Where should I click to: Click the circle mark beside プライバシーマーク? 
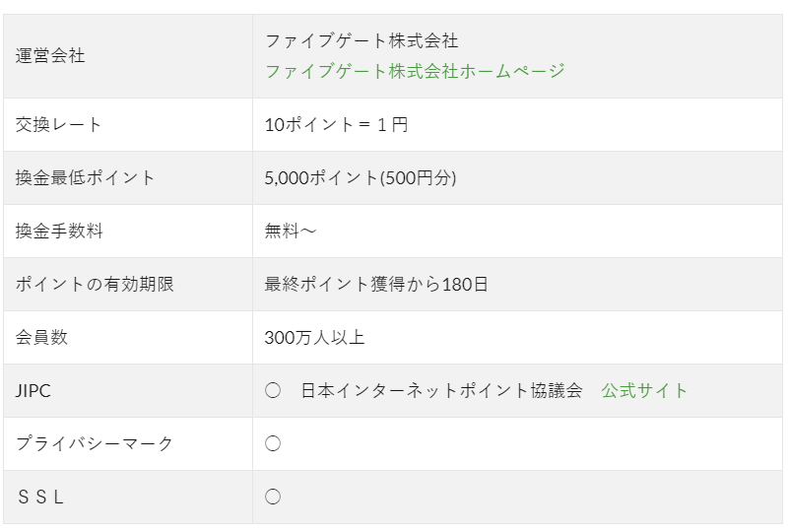(273, 443)
